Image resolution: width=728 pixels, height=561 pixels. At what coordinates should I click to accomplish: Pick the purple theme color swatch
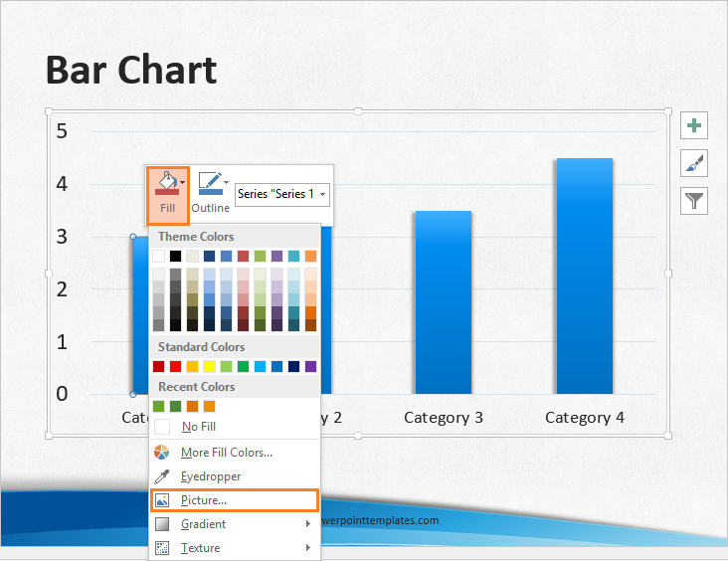click(x=276, y=256)
